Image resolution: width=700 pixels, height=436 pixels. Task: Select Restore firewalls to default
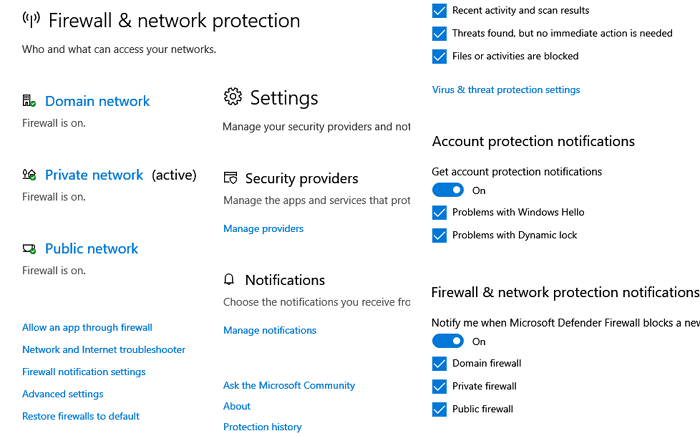pos(81,416)
